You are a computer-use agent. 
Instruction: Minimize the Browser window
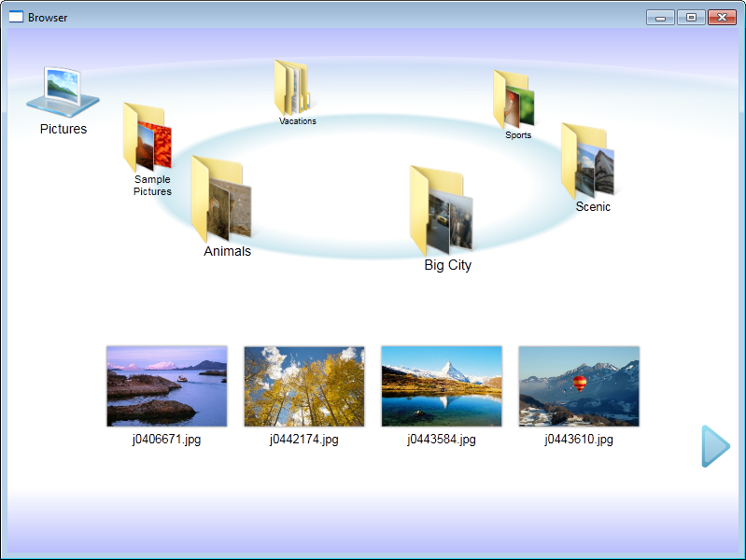coord(660,18)
